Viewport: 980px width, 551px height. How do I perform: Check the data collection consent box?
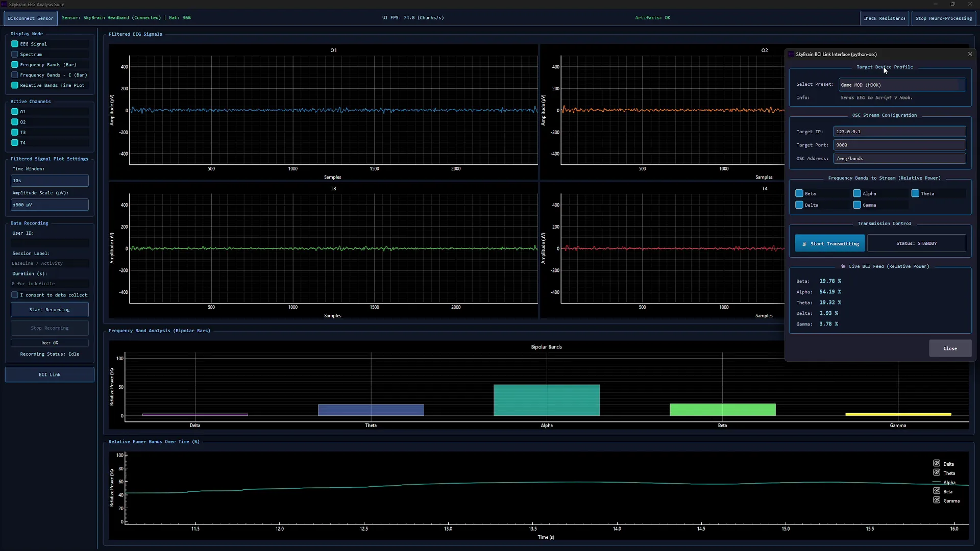[x=15, y=295]
